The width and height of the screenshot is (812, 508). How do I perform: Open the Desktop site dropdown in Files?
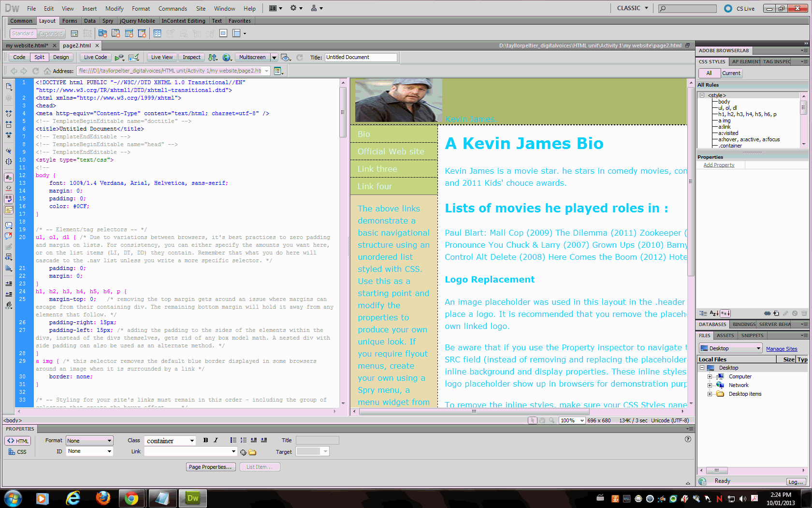click(730, 348)
